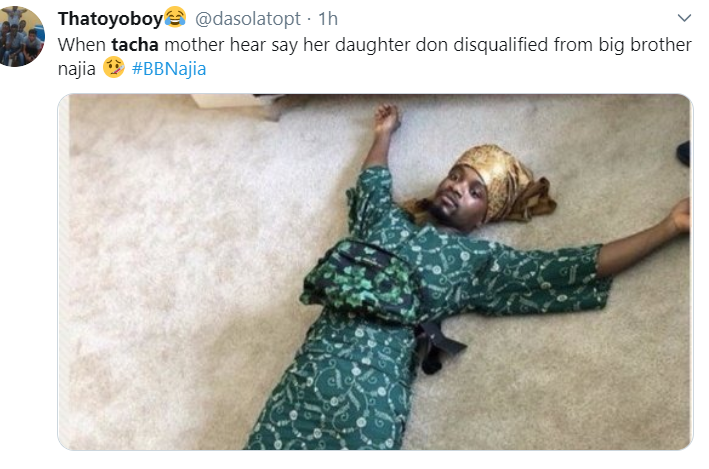Click the word najia on second line
This screenshot has height=469, width=709.
pos(76,69)
